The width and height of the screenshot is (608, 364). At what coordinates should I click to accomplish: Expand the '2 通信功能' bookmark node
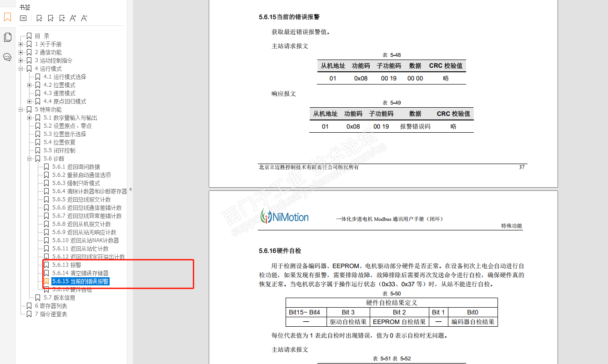click(x=21, y=52)
